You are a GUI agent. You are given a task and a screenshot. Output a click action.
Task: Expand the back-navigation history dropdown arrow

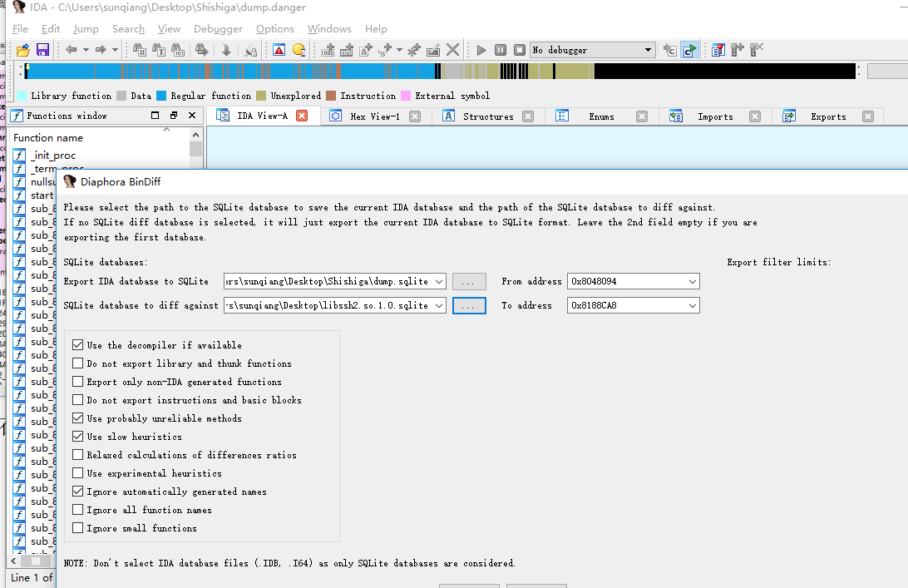[86, 51]
